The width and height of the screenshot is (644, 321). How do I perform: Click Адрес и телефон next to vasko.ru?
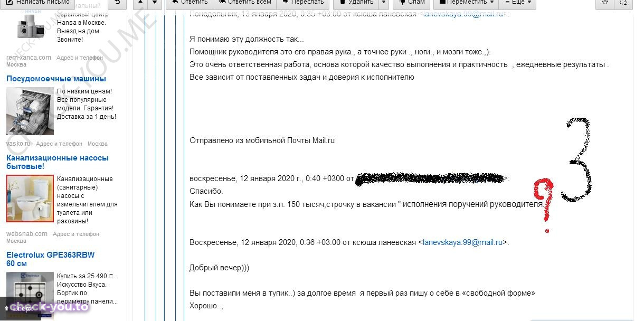pyautogui.click(x=59, y=144)
